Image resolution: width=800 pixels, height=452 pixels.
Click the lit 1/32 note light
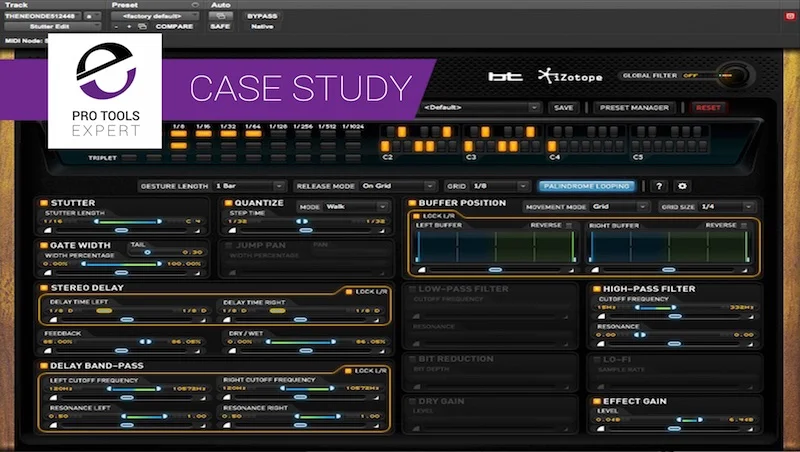229,134
